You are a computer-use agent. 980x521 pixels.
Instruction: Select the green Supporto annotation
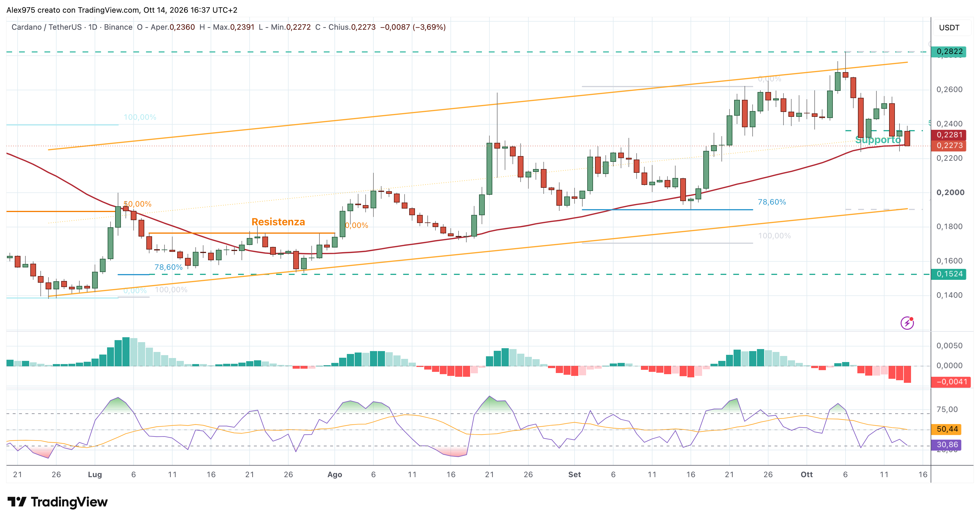(878, 140)
